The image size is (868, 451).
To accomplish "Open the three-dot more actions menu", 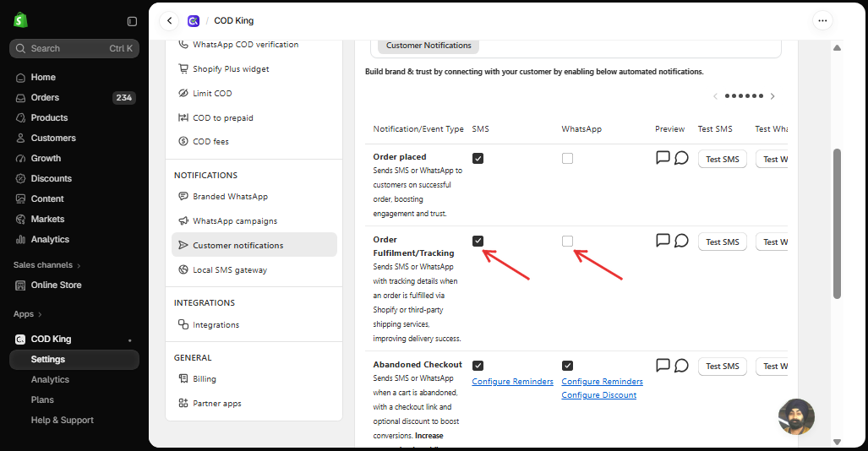I will [822, 21].
